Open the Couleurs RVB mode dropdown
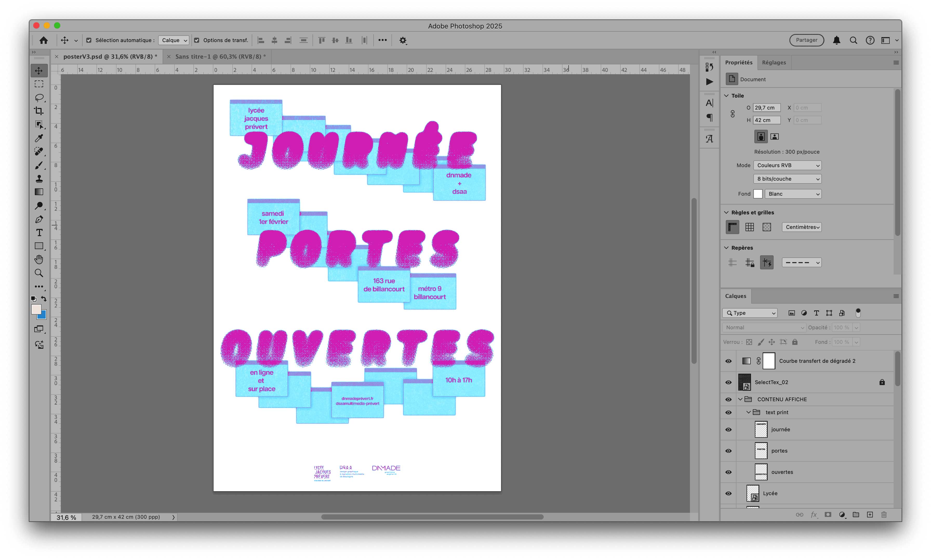 point(787,165)
